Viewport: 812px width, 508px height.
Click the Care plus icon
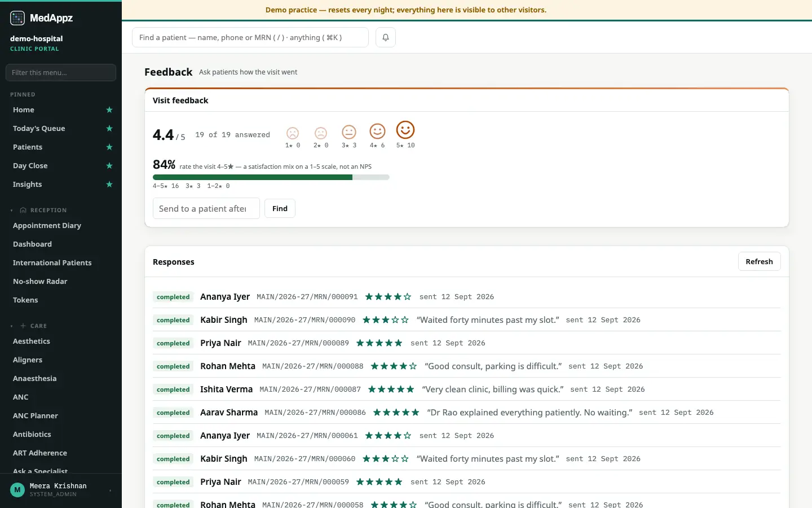click(23, 326)
